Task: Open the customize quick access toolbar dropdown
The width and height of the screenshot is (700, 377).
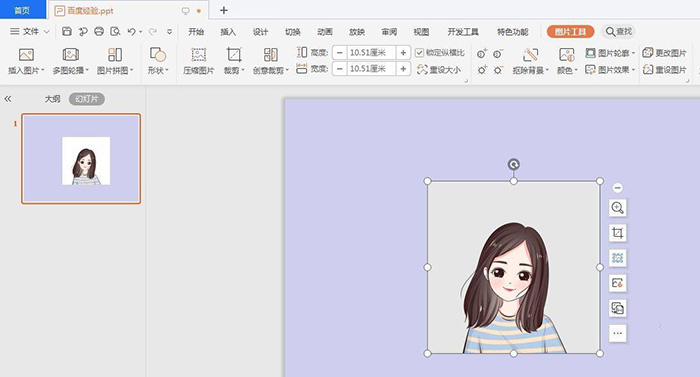Action: click(169, 32)
